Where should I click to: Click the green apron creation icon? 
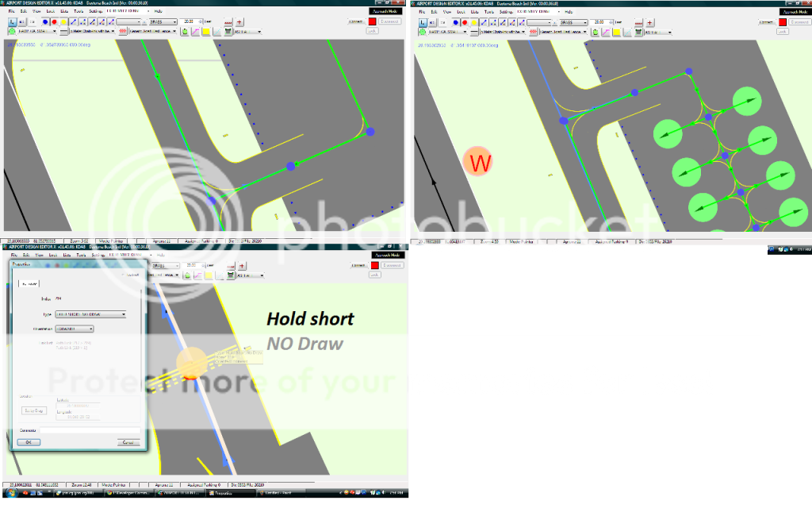tap(184, 33)
